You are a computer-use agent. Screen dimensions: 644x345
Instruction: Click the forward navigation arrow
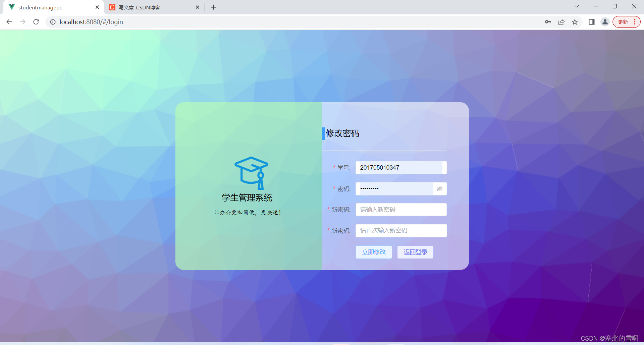click(22, 22)
